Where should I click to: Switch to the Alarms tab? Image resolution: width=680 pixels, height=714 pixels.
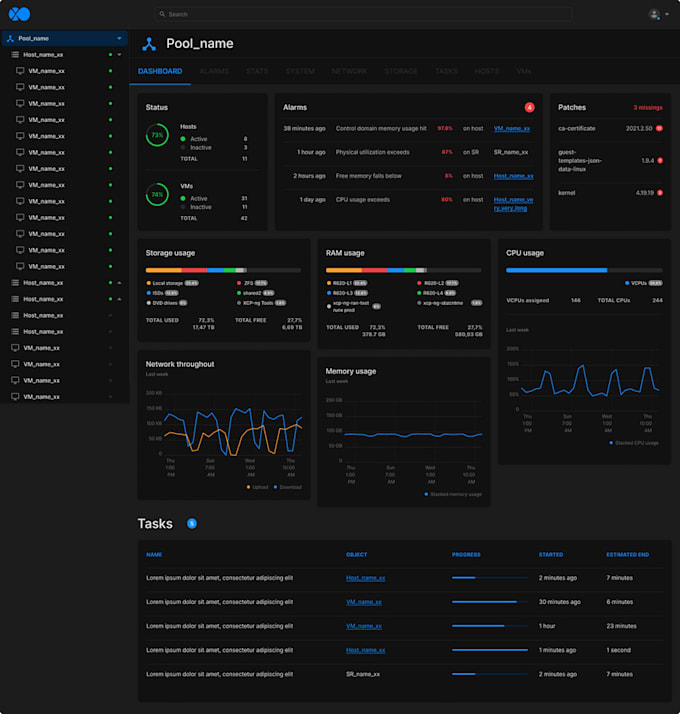click(x=214, y=72)
